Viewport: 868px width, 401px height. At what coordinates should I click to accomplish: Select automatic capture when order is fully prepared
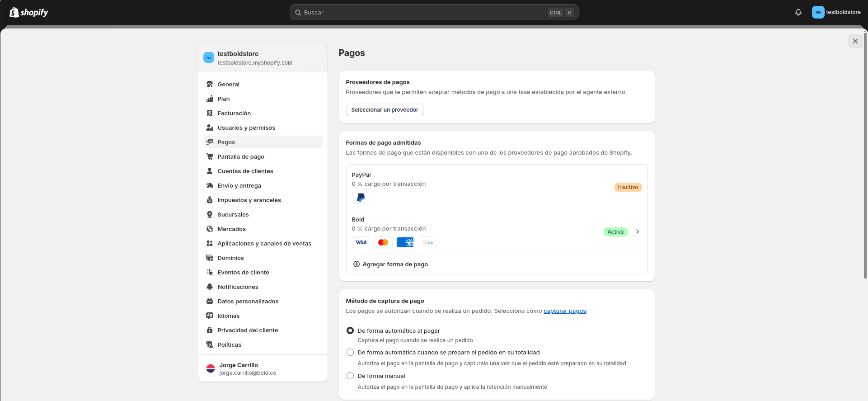click(350, 352)
